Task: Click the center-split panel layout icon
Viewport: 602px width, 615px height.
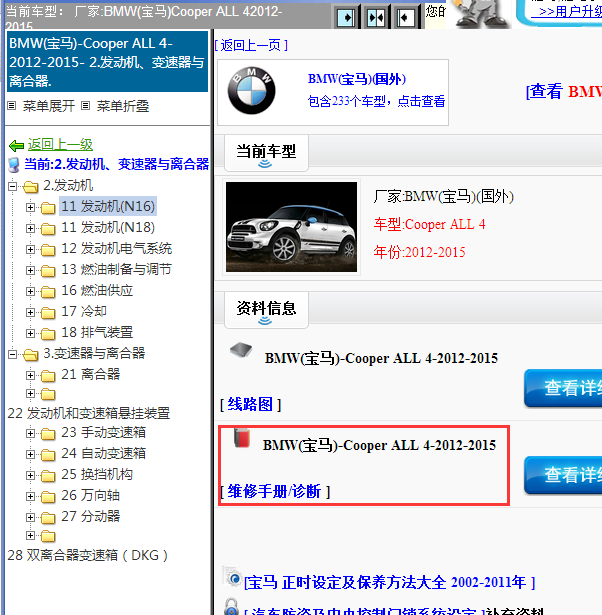Action: tap(376, 18)
